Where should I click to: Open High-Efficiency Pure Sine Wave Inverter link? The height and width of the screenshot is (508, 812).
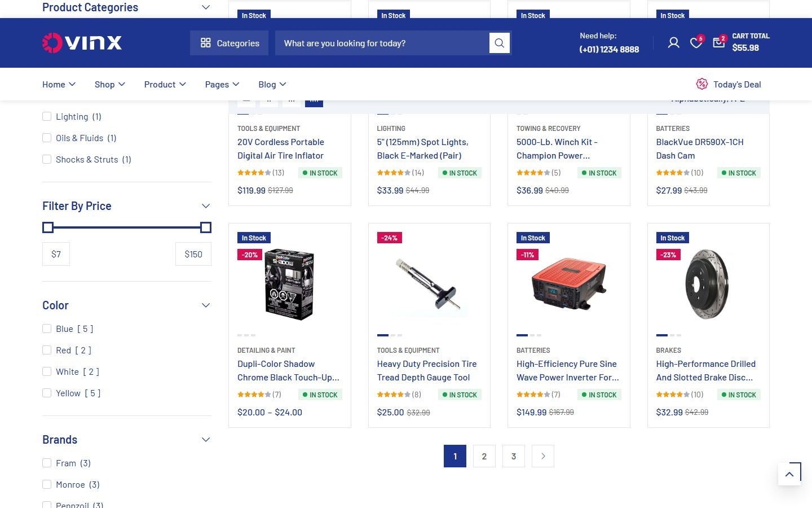(568, 371)
